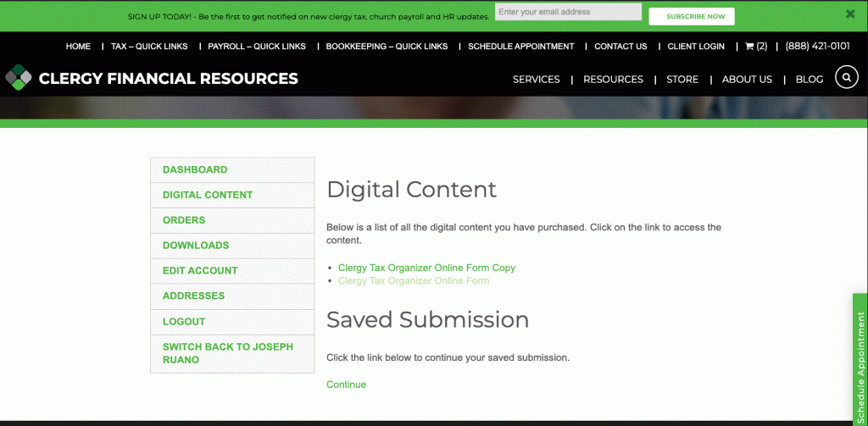Dismiss the green signup banner

point(850,14)
